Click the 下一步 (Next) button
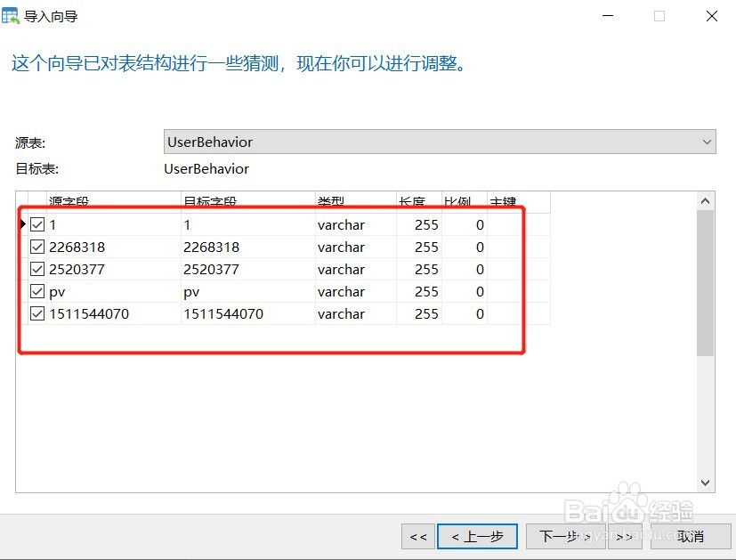The image size is (736, 560). coord(566,537)
